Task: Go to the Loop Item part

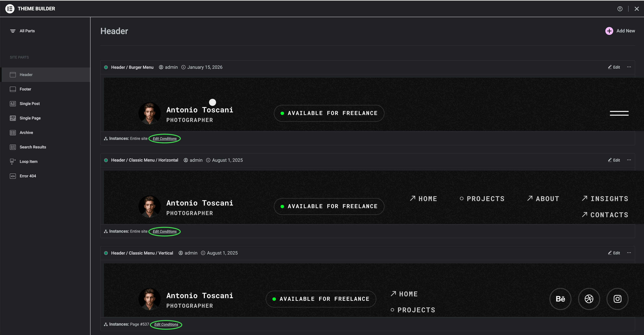Action: pos(28,162)
